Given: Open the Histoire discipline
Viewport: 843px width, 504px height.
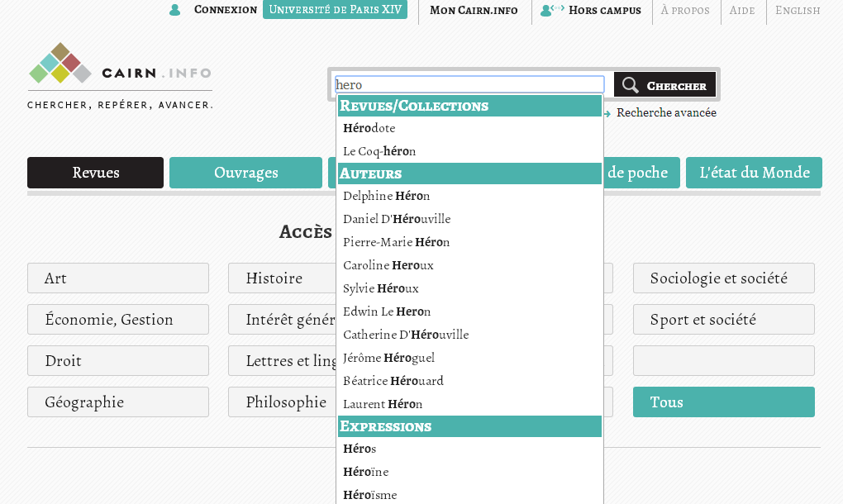Looking at the screenshot, I should 283,278.
